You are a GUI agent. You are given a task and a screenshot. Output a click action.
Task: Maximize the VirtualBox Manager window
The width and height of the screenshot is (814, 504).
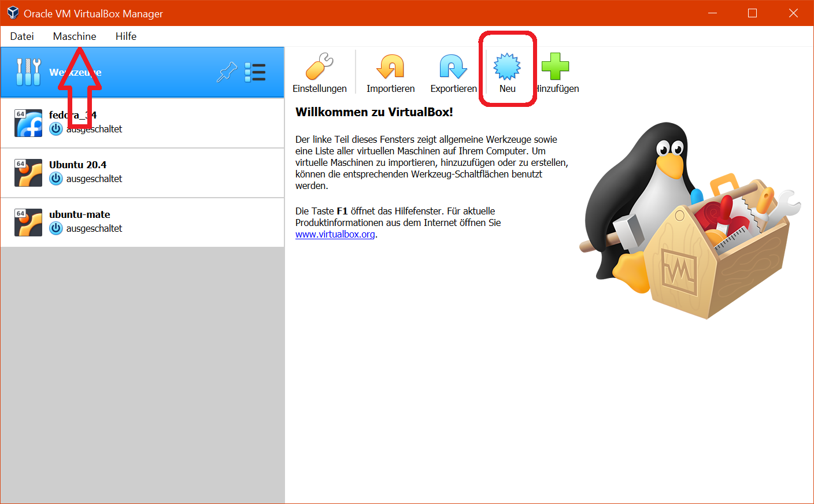point(752,13)
